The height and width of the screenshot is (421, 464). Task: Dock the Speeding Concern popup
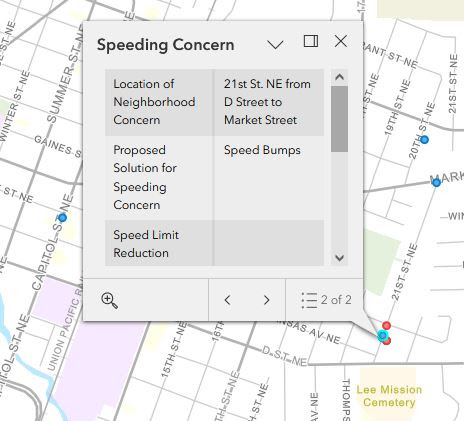click(x=311, y=41)
